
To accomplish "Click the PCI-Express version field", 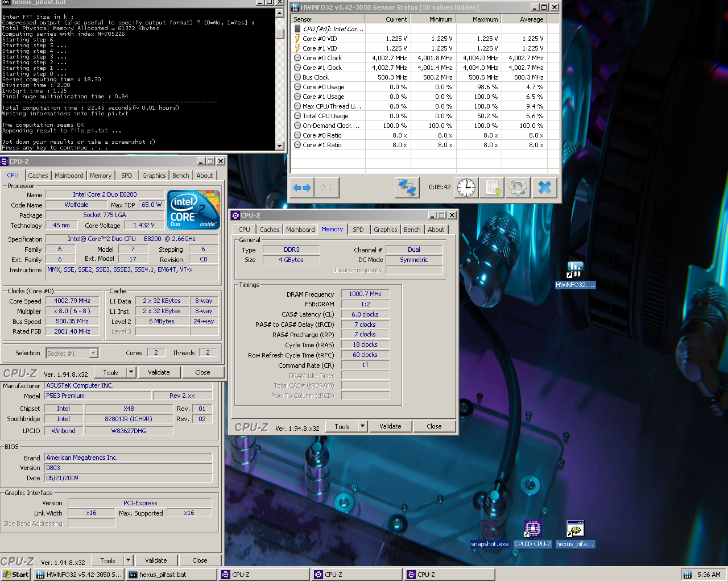I will (140, 503).
